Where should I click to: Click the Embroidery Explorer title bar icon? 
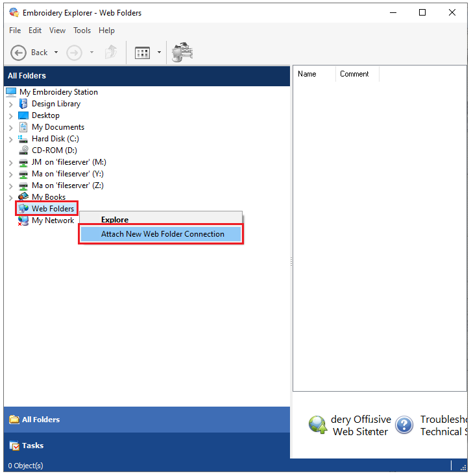[x=14, y=12]
